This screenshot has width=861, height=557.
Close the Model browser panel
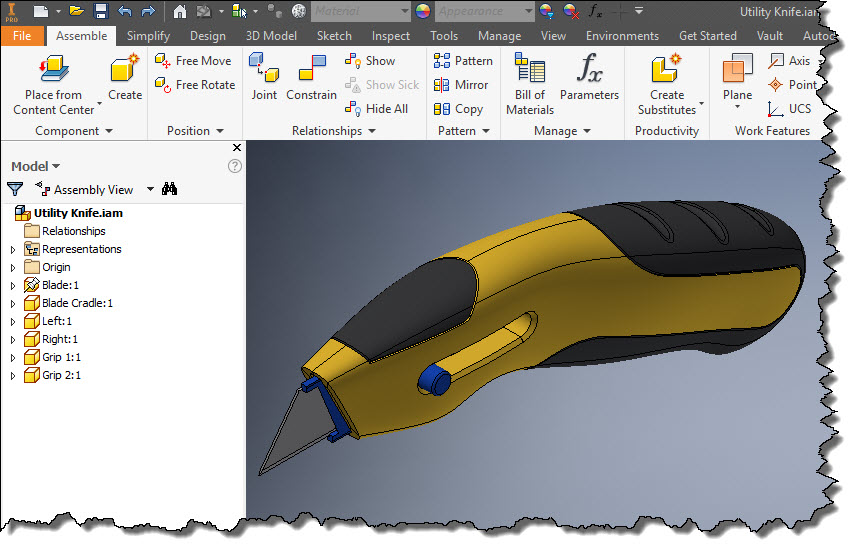pos(237,147)
